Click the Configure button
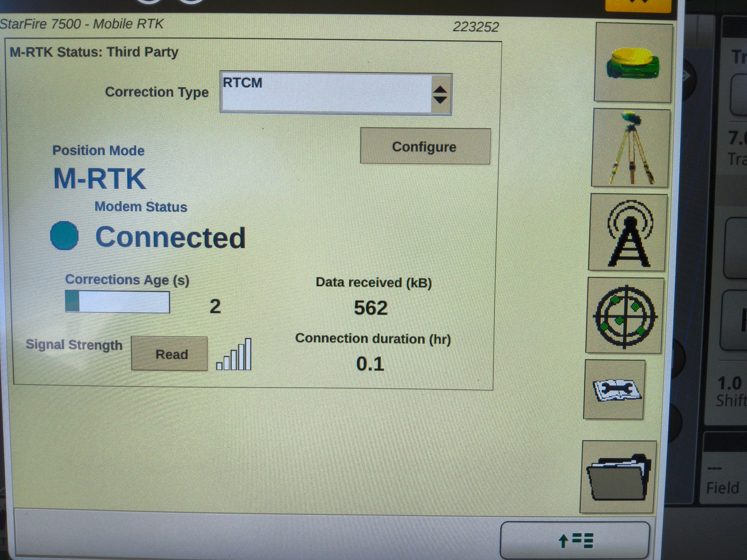Screen dimensions: 747x560 425,147
